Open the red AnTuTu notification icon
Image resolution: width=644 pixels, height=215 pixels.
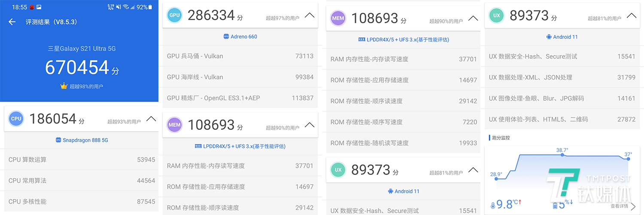coord(31,7)
